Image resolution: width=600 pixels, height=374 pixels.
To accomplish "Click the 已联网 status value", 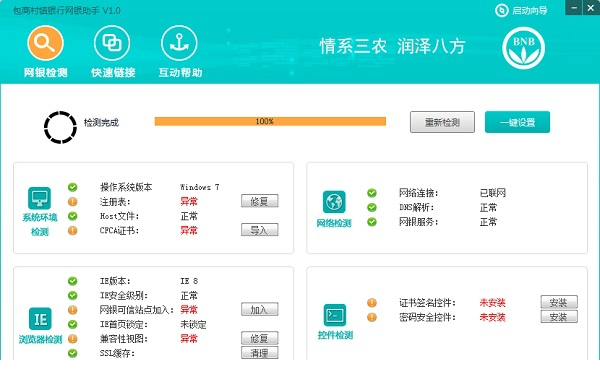I will tap(492, 193).
